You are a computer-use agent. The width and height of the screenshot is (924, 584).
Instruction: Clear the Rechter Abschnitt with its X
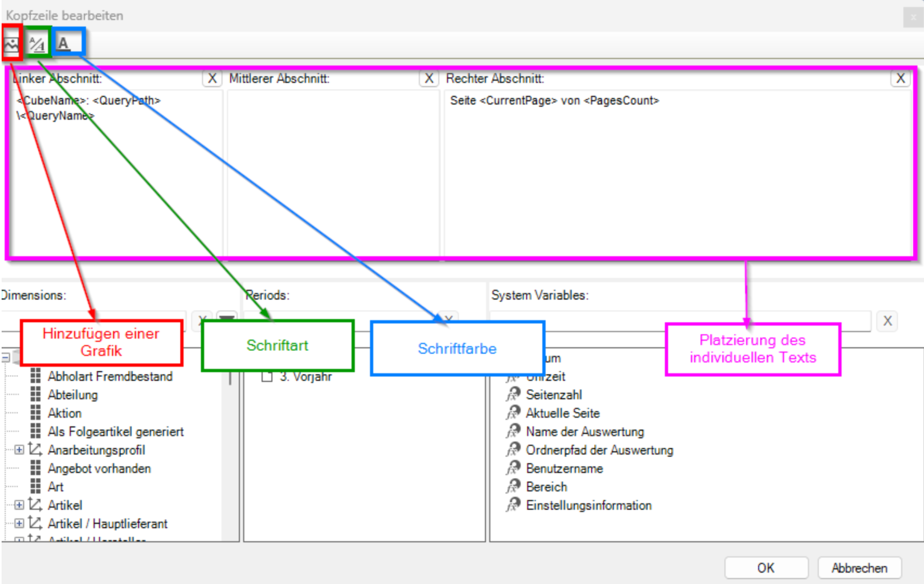tap(900, 79)
